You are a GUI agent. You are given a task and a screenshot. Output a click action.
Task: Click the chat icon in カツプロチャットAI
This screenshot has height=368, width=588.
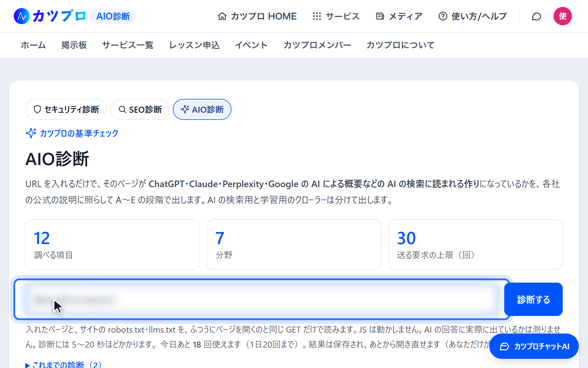coord(504,346)
